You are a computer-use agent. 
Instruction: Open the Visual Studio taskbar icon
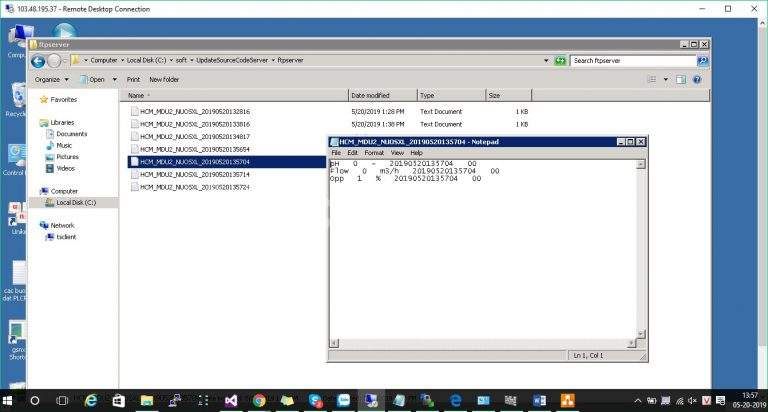click(231, 401)
